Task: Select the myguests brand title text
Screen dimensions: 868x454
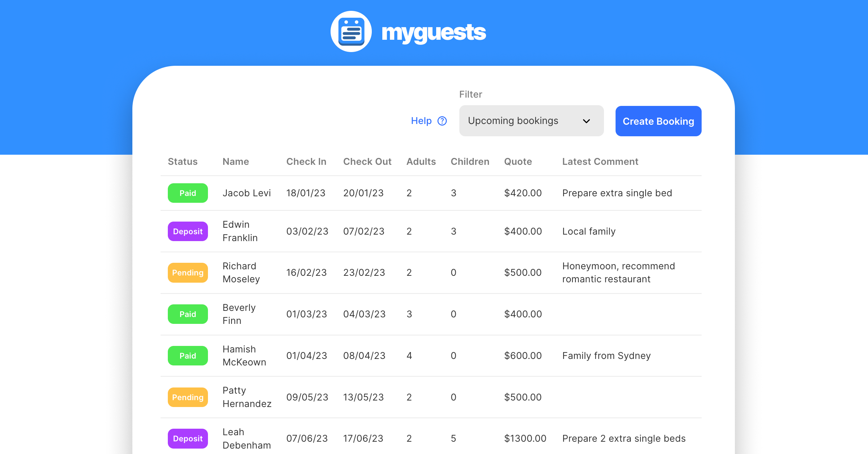Action: coord(433,33)
